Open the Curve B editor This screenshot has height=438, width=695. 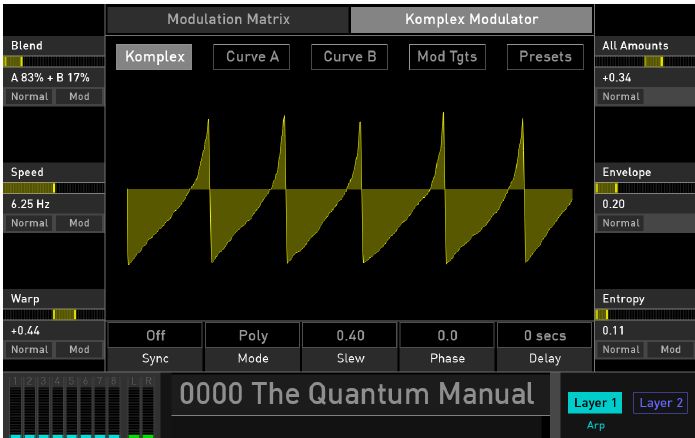coord(350,57)
